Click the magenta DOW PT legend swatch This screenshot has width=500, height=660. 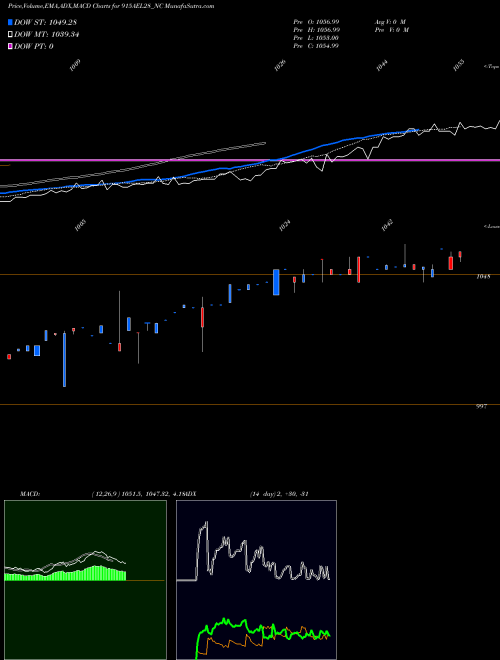coord(10,46)
